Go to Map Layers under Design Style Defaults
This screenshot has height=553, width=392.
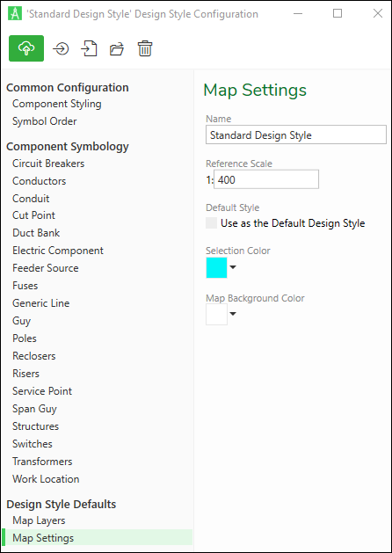point(39,520)
